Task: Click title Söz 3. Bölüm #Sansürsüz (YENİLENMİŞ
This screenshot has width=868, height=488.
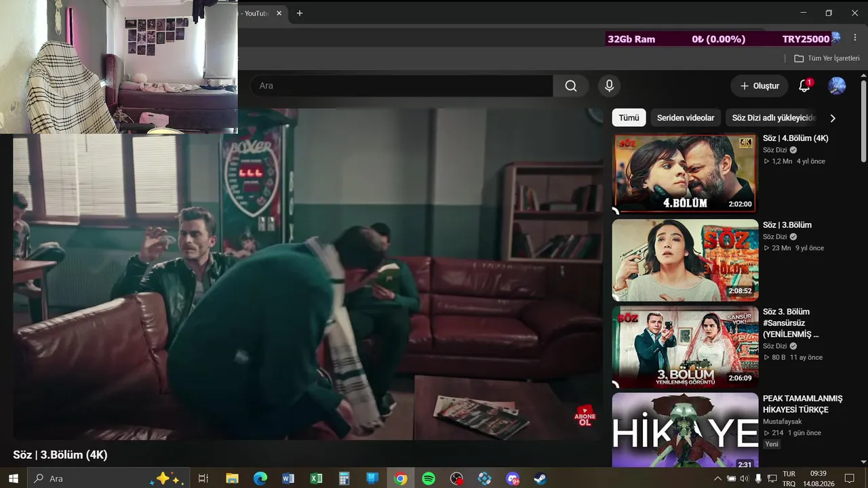Action: click(791, 323)
